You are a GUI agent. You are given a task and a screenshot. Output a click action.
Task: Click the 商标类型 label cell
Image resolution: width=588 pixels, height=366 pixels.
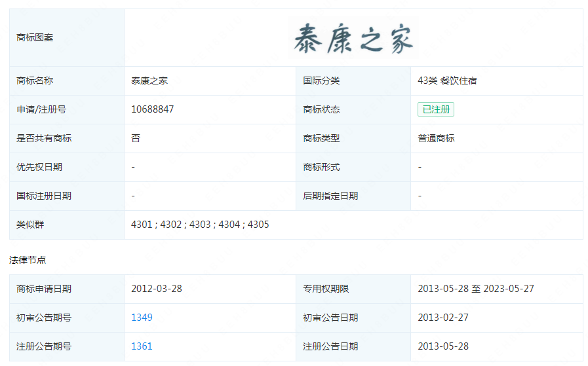coord(353,139)
